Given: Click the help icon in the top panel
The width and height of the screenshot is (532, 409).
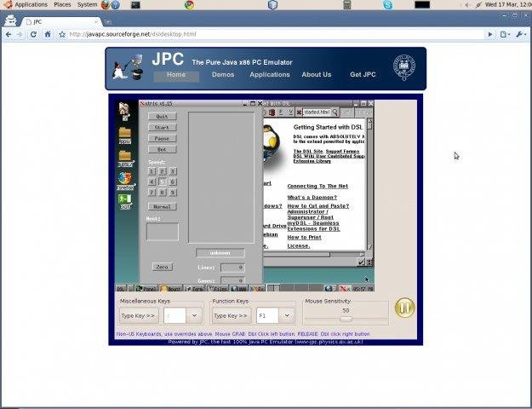Looking at the screenshot, I should click(x=116, y=5).
